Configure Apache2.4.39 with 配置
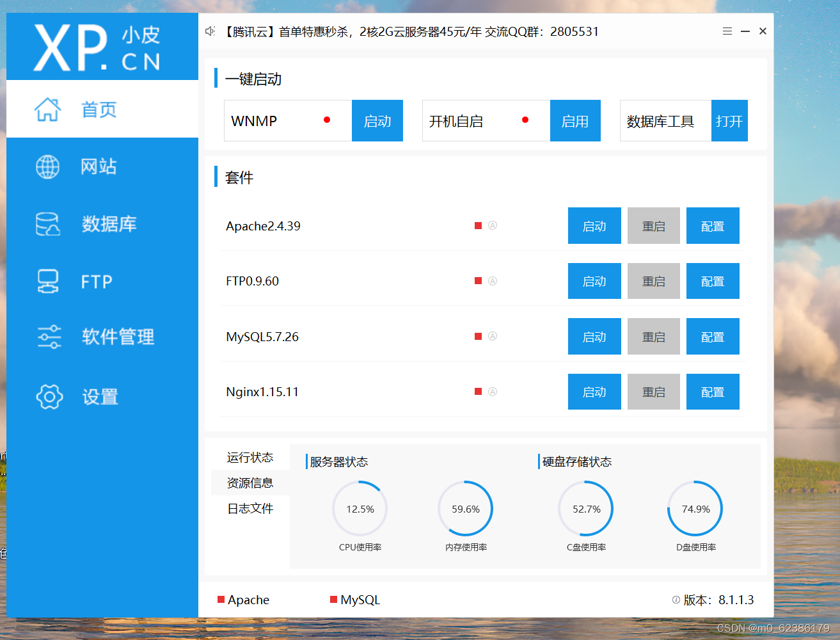This screenshot has height=640, width=840. [x=713, y=226]
